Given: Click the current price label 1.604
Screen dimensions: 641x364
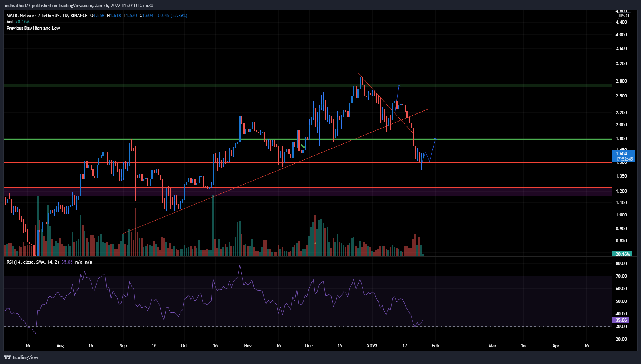Looking at the screenshot, I should coord(621,154).
